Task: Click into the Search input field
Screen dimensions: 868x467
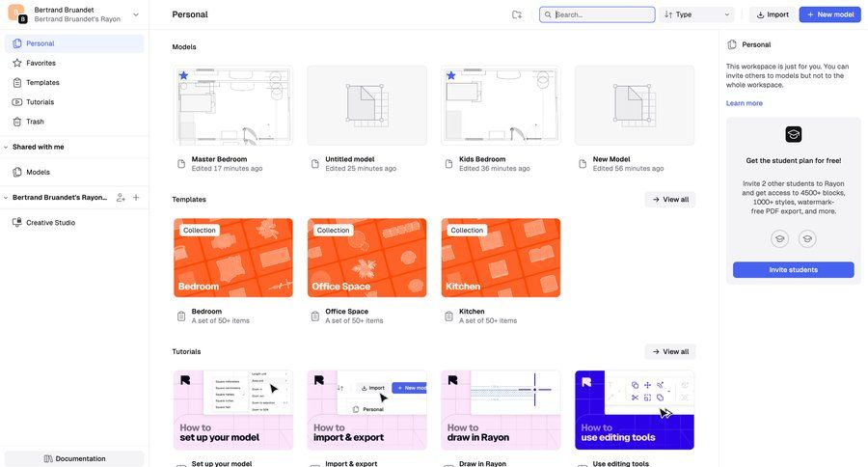Action: (597, 15)
